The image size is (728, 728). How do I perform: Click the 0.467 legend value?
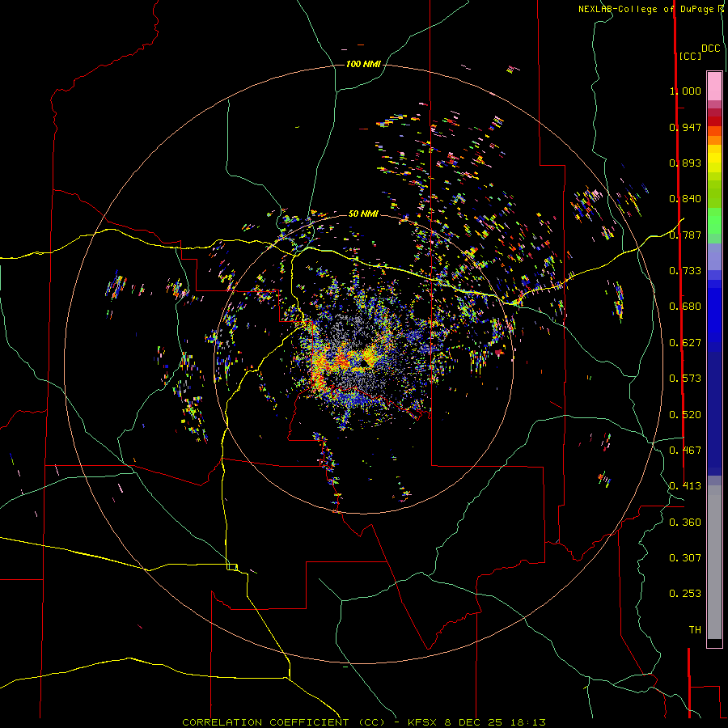point(685,451)
